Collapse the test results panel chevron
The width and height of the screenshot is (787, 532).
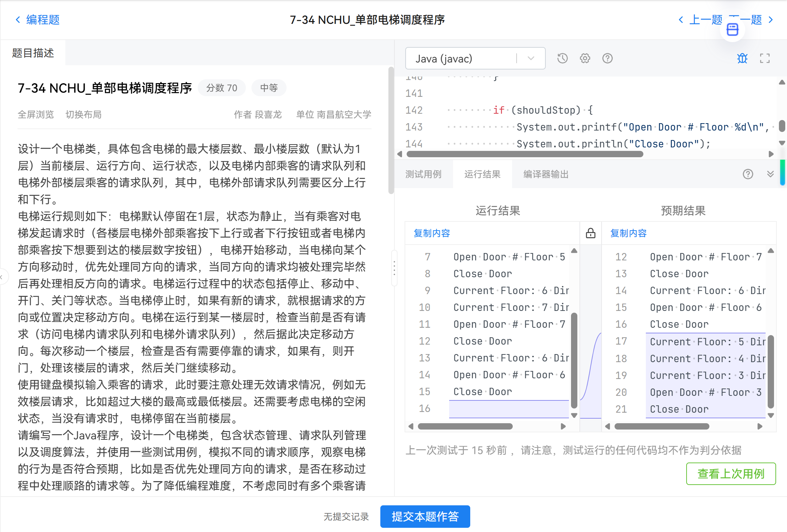pyautogui.click(x=770, y=174)
